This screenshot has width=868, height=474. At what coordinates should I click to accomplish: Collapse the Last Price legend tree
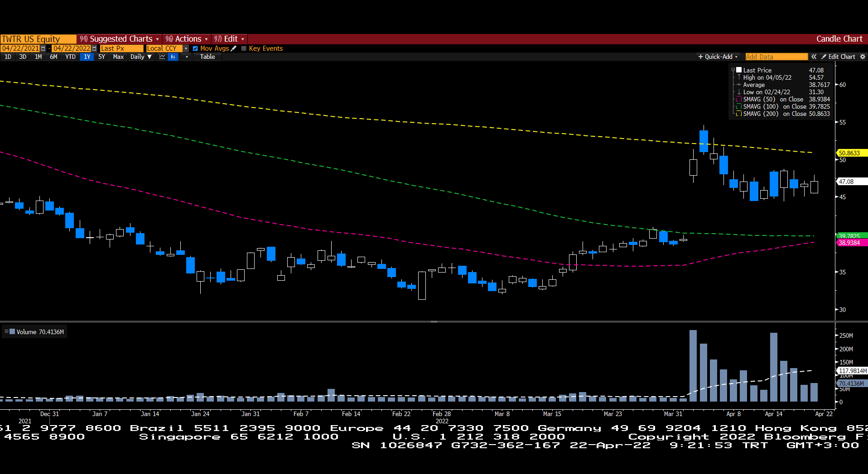coord(733,70)
